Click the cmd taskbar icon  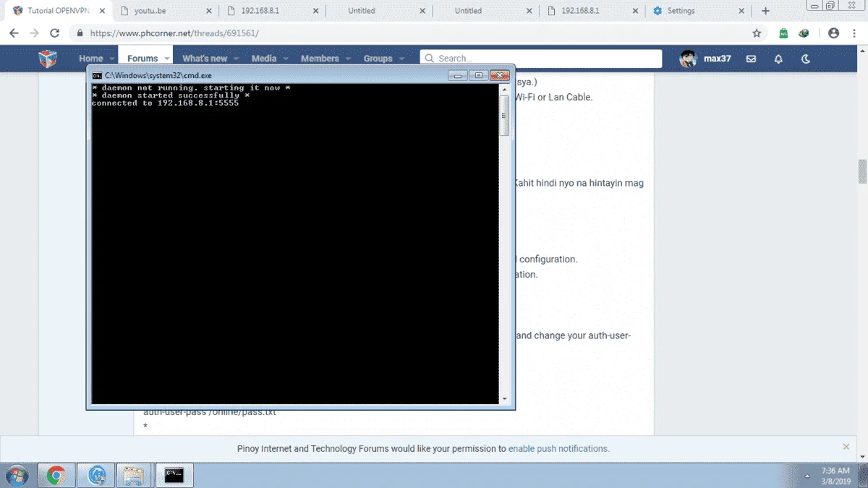[x=174, y=475]
